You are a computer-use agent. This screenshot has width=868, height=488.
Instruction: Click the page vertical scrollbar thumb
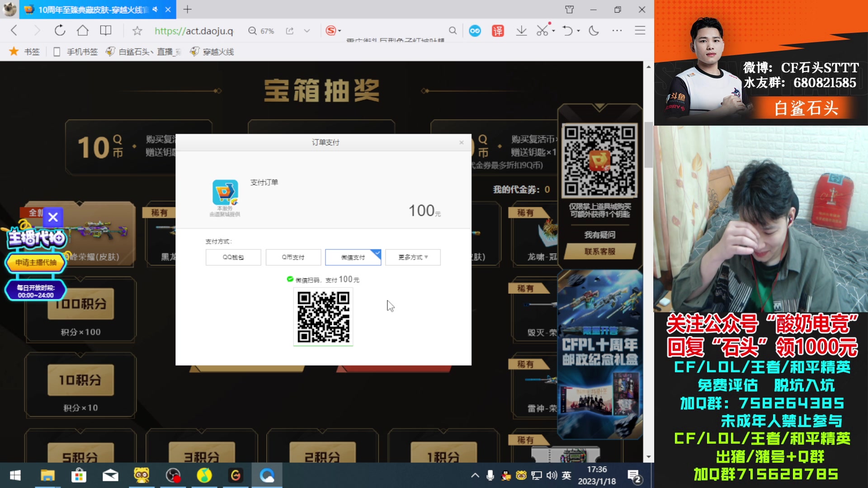tap(649, 145)
